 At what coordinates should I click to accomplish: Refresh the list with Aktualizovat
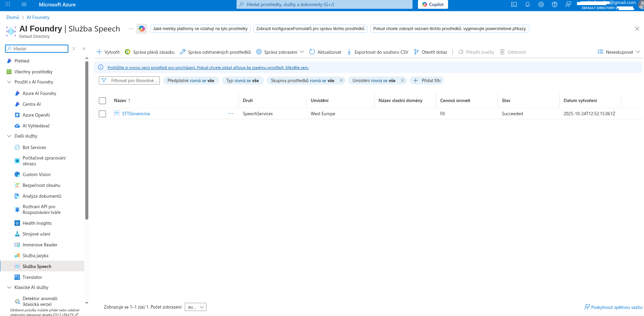tap(325, 52)
